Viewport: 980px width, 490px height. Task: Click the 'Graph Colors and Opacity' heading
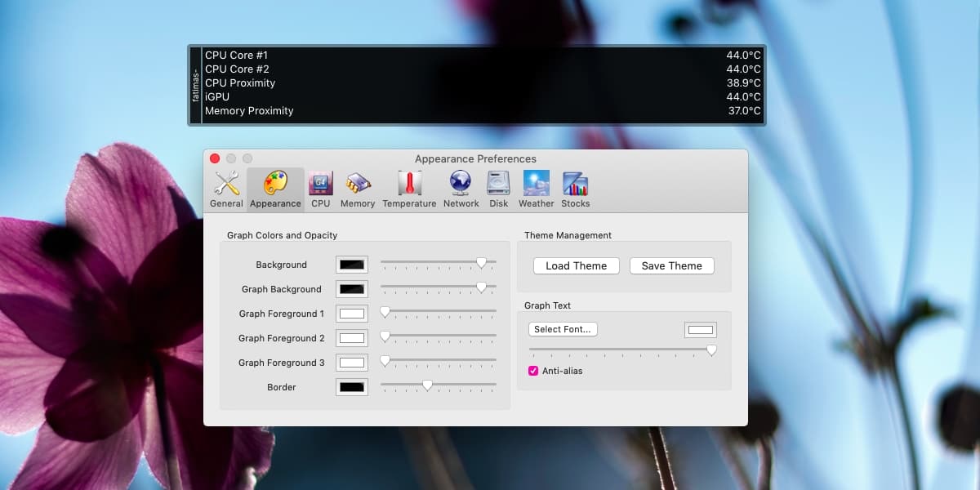pyautogui.click(x=282, y=235)
